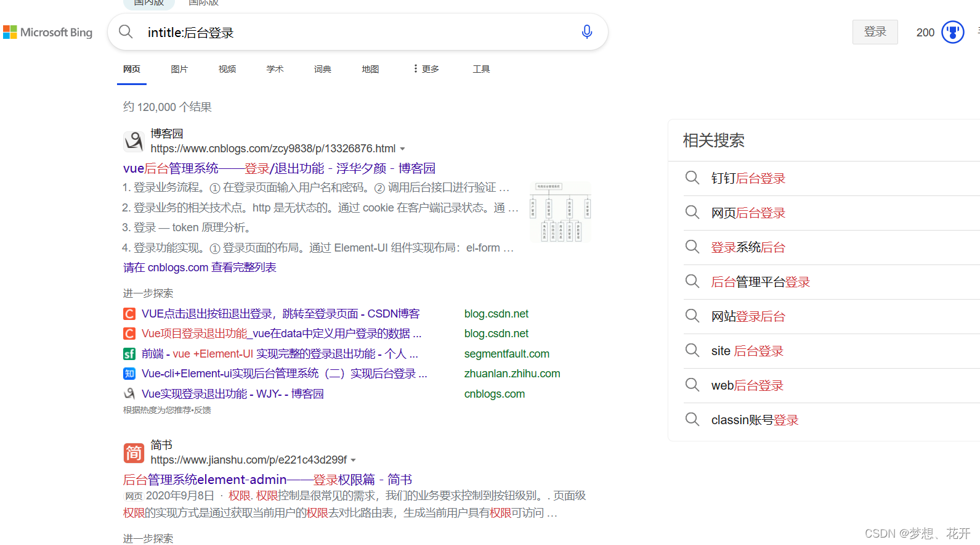Image resolution: width=980 pixels, height=545 pixels.
Task: Click CSDN icon beside Vue项目登录退出功能 result
Action: pos(129,334)
